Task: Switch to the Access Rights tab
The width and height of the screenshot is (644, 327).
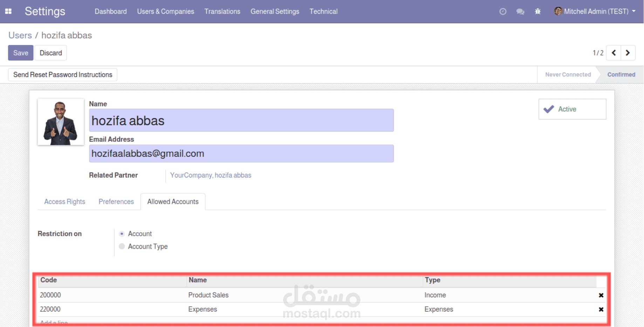Action: [x=64, y=202]
